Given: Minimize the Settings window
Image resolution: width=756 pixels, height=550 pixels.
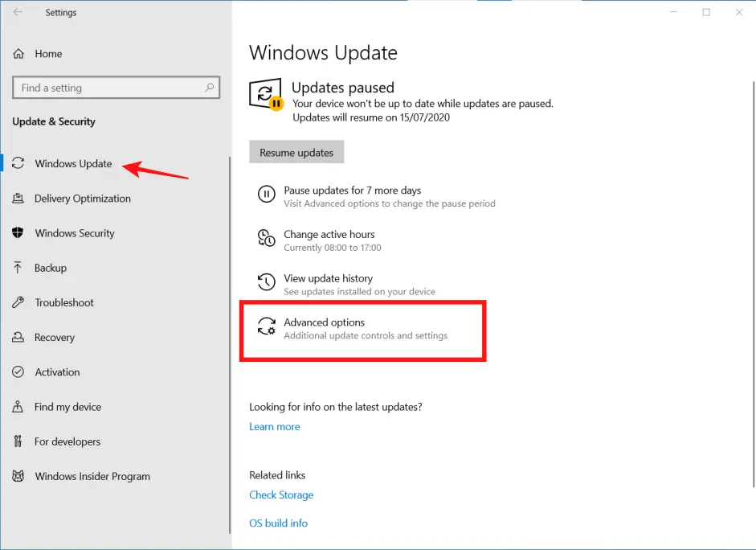Looking at the screenshot, I should click(x=673, y=12).
